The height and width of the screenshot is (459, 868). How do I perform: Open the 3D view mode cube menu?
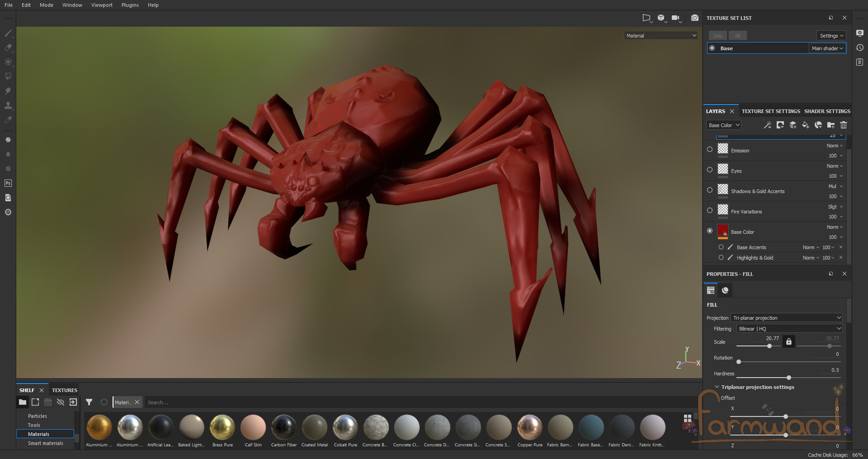(x=662, y=18)
